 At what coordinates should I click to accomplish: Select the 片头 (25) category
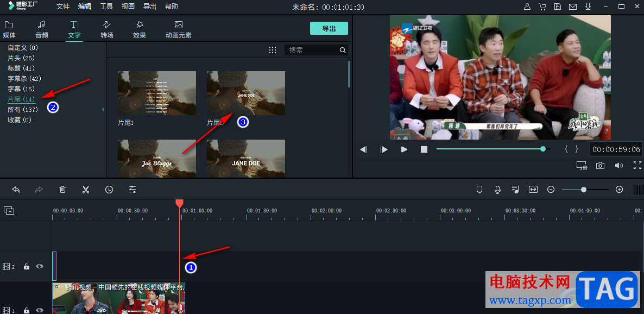21,58
